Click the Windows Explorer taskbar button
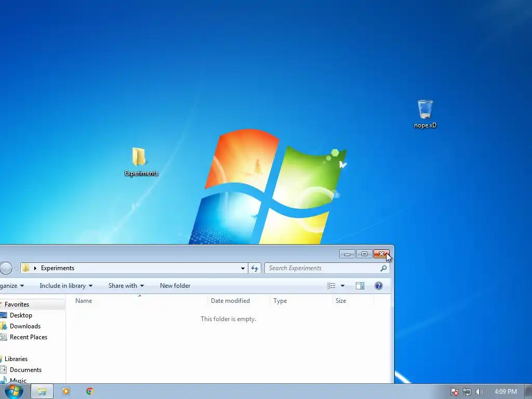Screen dimensions: 532x399 pos(42,392)
